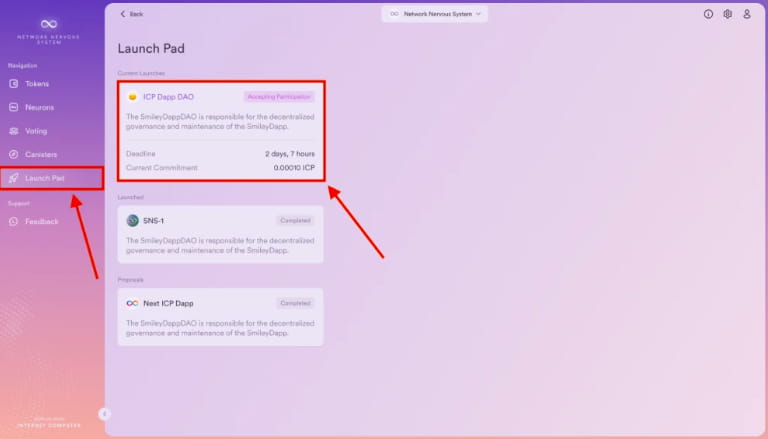The image size is (768, 439).
Task: Click the '0.00010 ICP' commitment value
Action: coord(294,168)
